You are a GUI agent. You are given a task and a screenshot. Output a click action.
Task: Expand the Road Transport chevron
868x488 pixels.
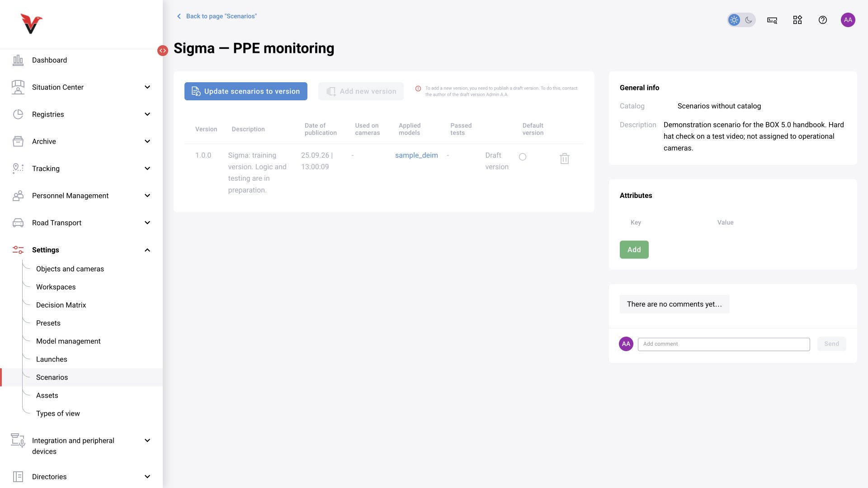[147, 223]
